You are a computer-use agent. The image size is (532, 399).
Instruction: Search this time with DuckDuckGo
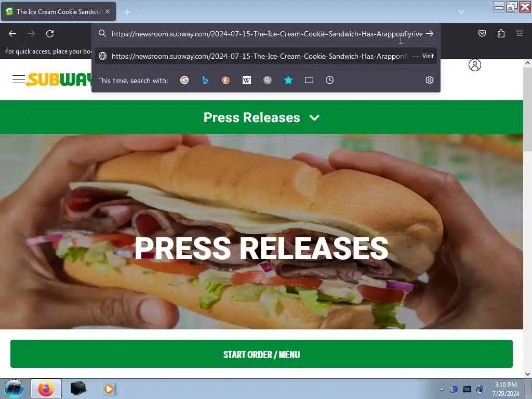pyautogui.click(x=225, y=80)
